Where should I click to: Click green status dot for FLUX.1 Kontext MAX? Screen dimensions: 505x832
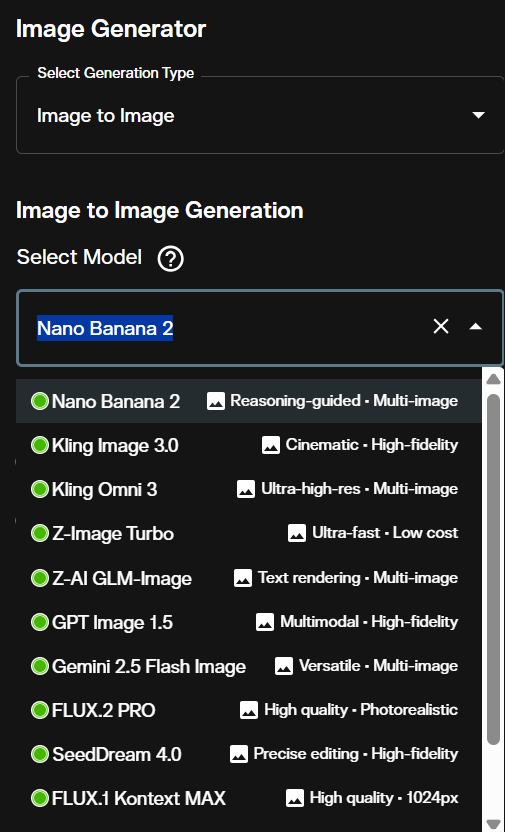(x=40, y=798)
